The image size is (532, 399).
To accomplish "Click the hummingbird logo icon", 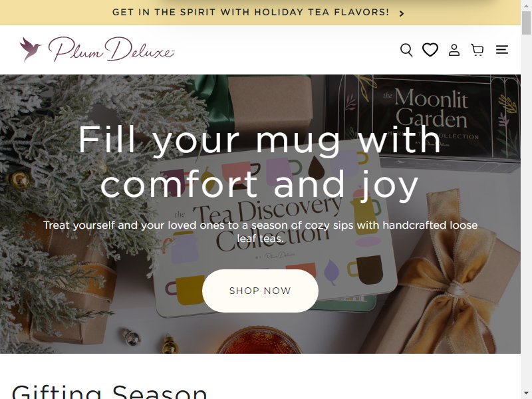I will (x=31, y=49).
